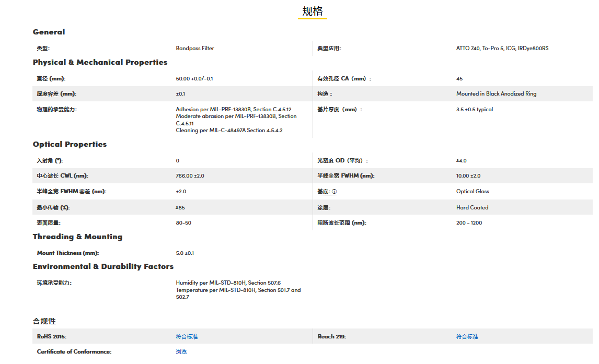Image resolution: width=599 pixels, height=364 pixels.
Task: Click the Mounted in Black Anodized Ring value
Action: [x=496, y=94]
